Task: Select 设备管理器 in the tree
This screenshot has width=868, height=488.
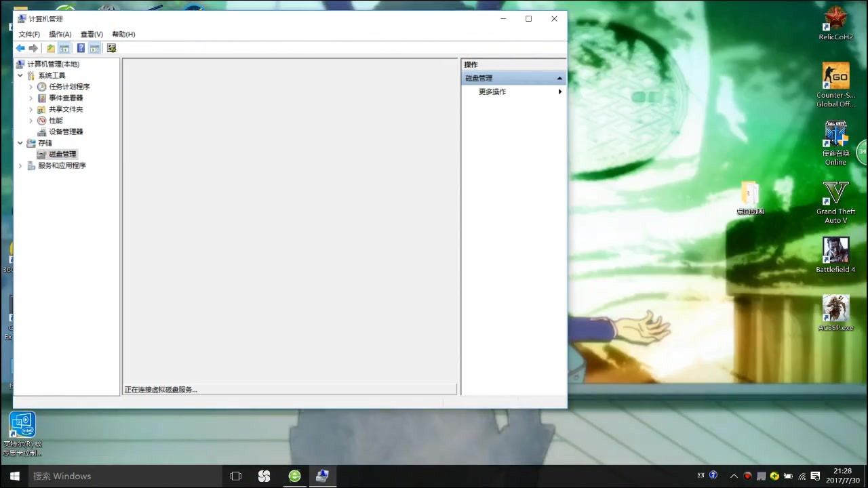Action: pyautogui.click(x=65, y=131)
